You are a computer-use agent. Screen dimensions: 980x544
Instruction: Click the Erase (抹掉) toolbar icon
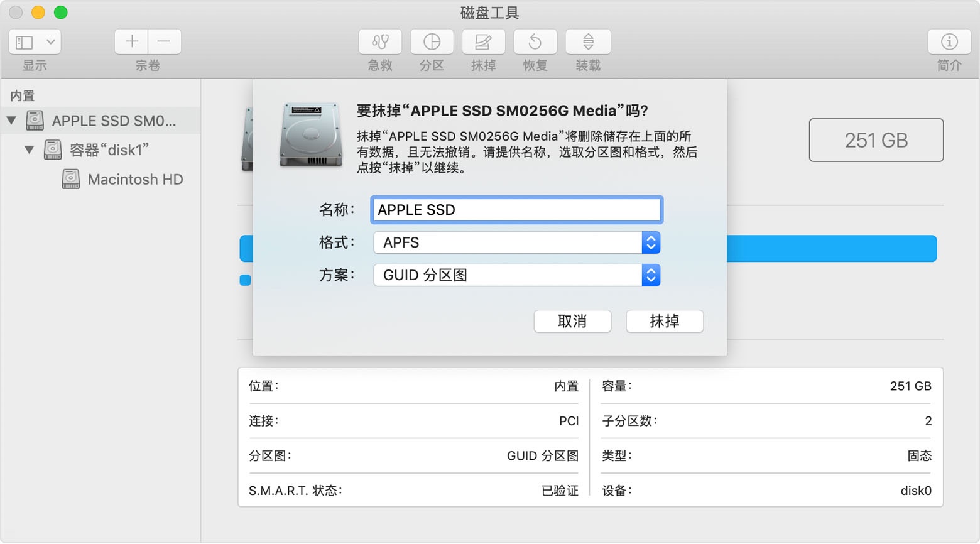click(x=483, y=42)
